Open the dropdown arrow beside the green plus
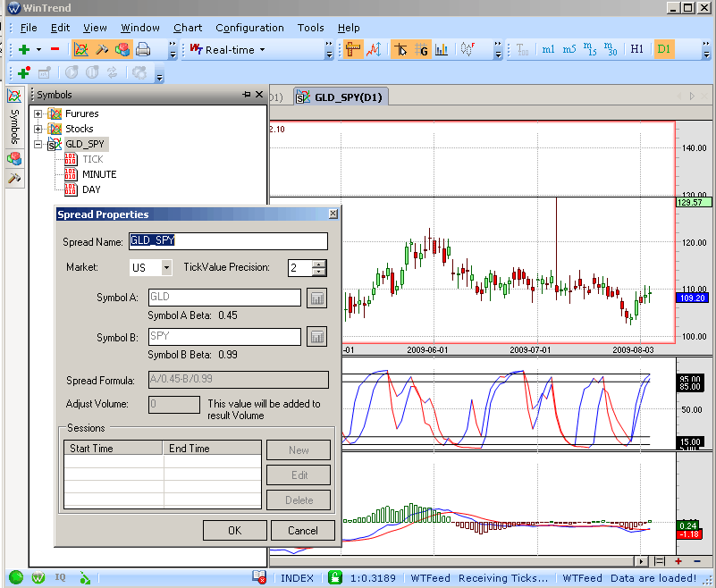This screenshot has width=716, height=588. click(38, 49)
